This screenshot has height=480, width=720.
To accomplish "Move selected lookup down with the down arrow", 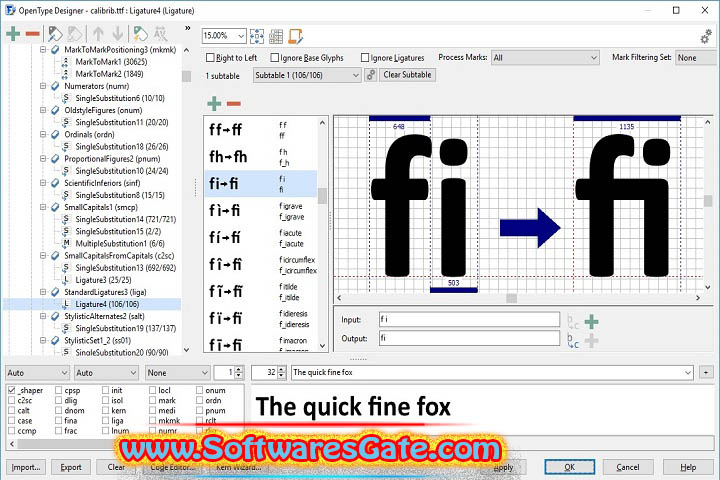I will (x=118, y=34).
